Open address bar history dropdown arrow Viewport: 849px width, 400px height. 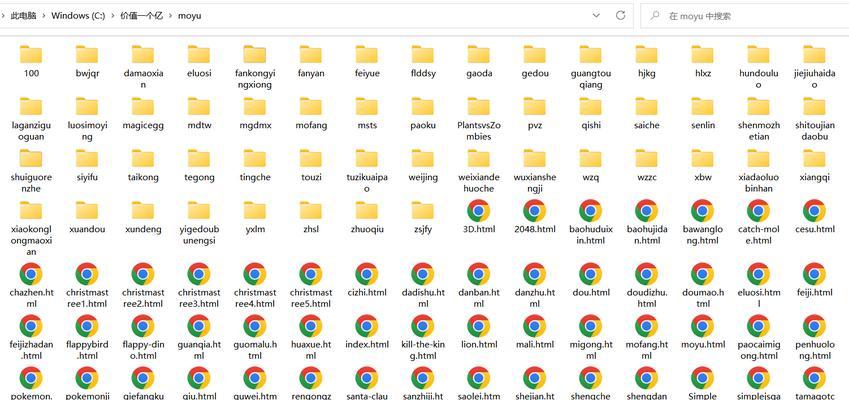(x=596, y=16)
